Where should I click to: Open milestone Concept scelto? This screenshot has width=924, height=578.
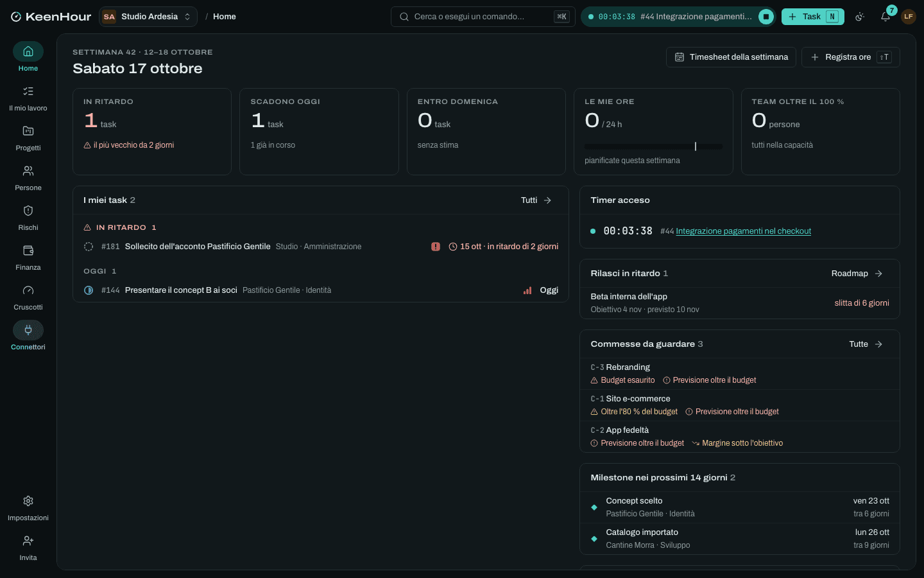[x=740, y=507]
